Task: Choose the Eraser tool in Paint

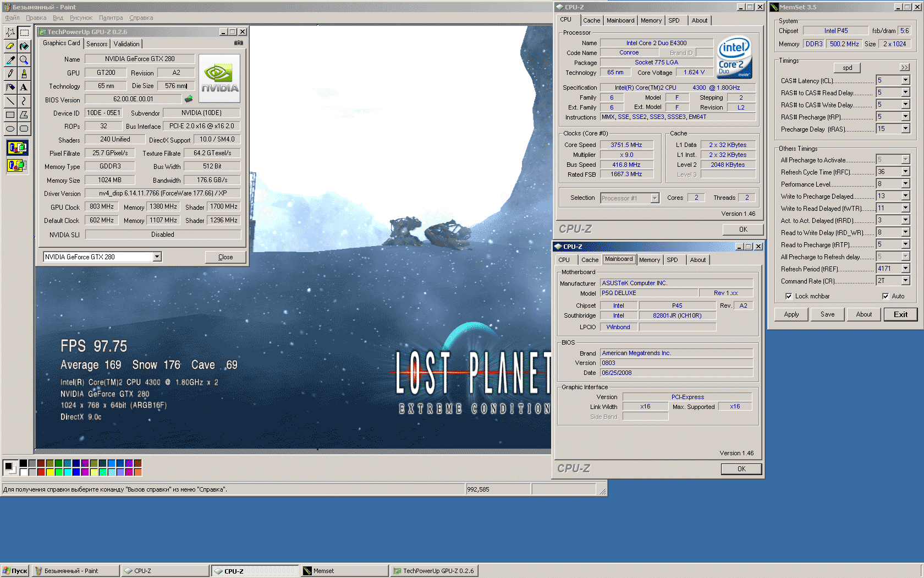Action: pos(10,46)
